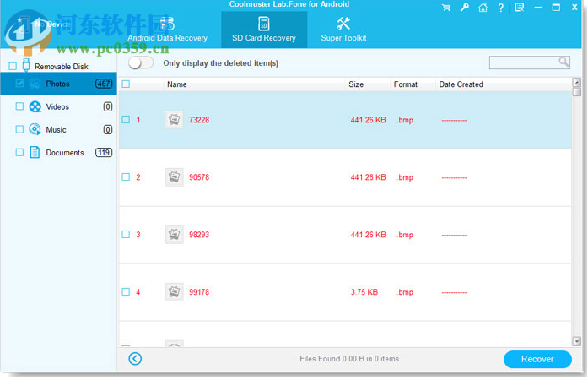
Task: Maximize the Coolmuster window
Action: 556,8
